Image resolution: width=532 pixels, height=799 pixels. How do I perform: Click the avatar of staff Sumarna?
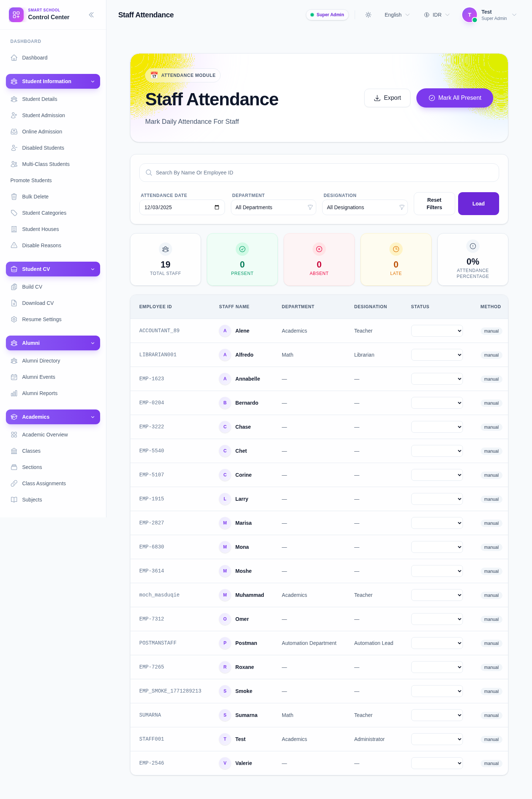click(x=225, y=715)
